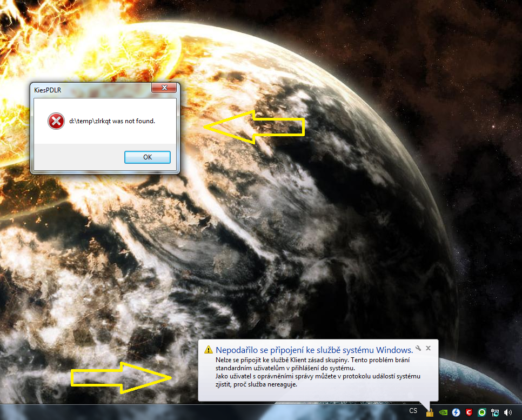The image size is (522, 420).
Task: Open the blue lightning bolt tray icon
Action: (456, 412)
